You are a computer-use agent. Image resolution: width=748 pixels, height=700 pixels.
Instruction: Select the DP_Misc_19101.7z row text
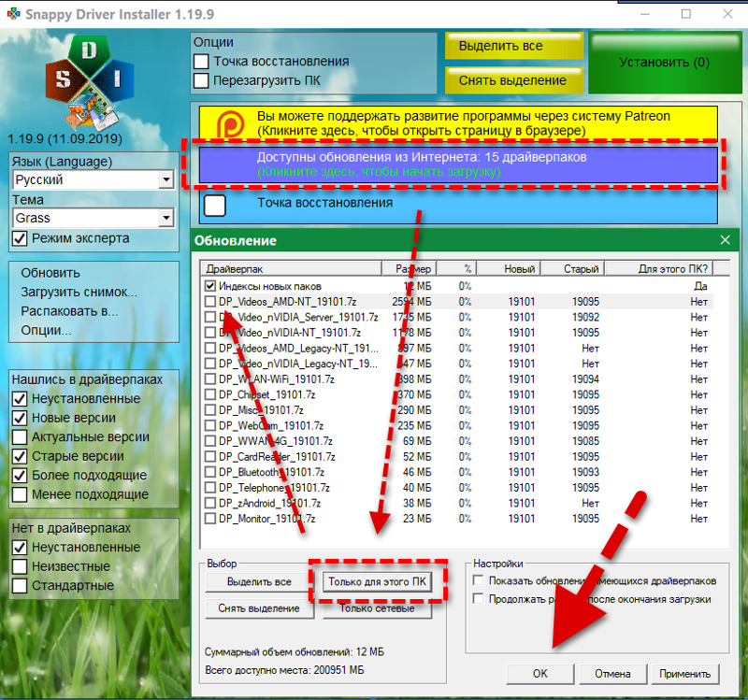(x=261, y=410)
